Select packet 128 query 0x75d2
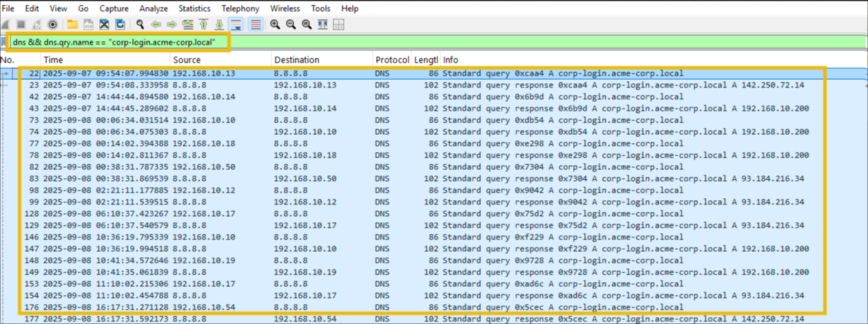Viewport: 868px width, 324px height. (x=434, y=214)
